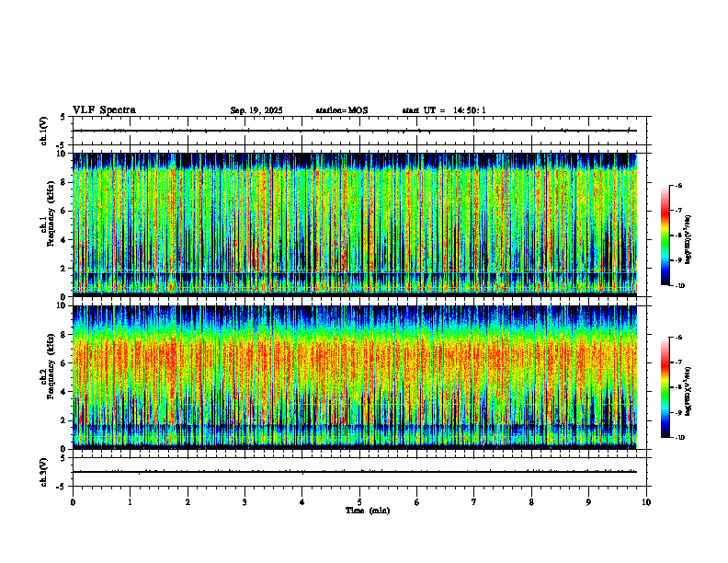Click the "-6" tick on the ch.1 colorbar
Viewport: 728px width, 563px height.
coord(678,185)
